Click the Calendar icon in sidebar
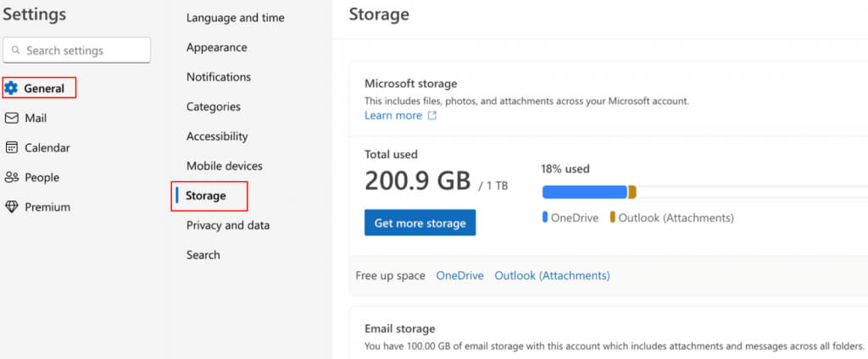Viewport: 868px width, 359px height. pyautogui.click(x=11, y=147)
